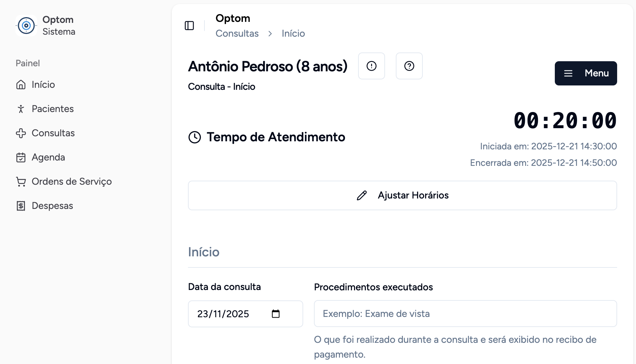Click the Optom eye logo
Screen dimensions: 636x364
tap(26, 26)
